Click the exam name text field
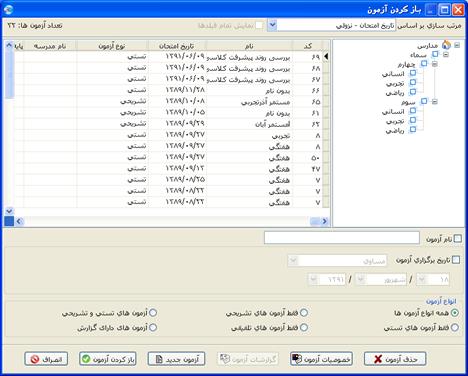 tap(342, 238)
